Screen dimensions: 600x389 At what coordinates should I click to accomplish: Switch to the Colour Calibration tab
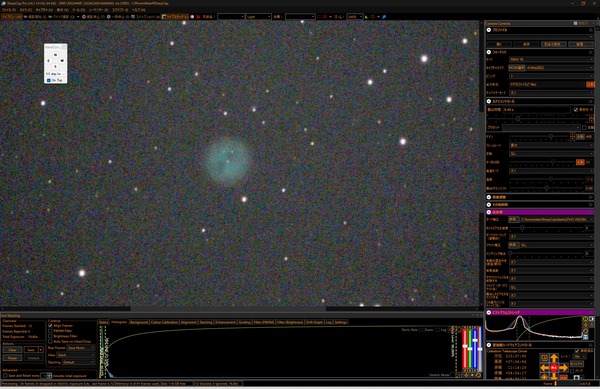164,322
